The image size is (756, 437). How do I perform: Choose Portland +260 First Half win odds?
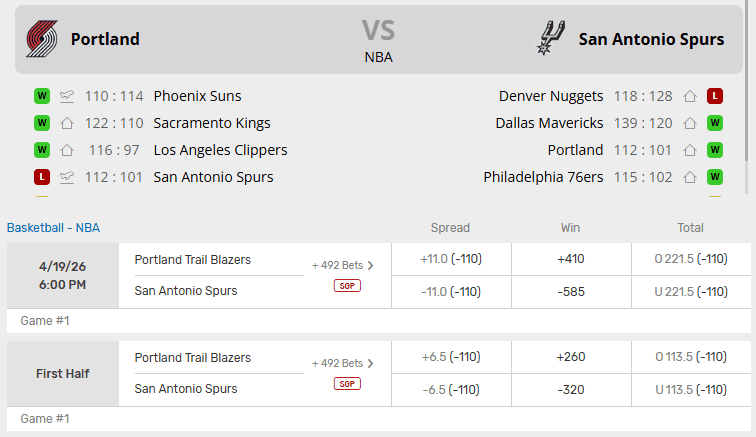coord(571,357)
